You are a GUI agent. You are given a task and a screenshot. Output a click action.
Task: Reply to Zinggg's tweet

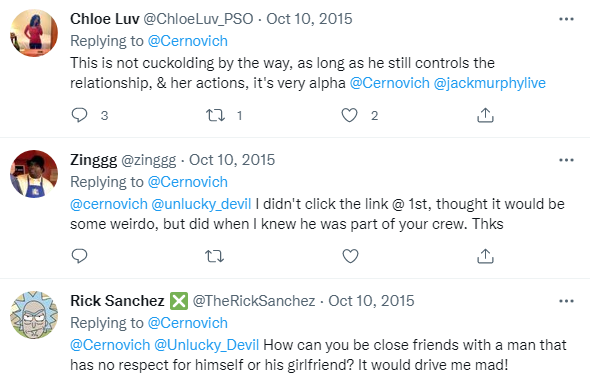tap(79, 256)
